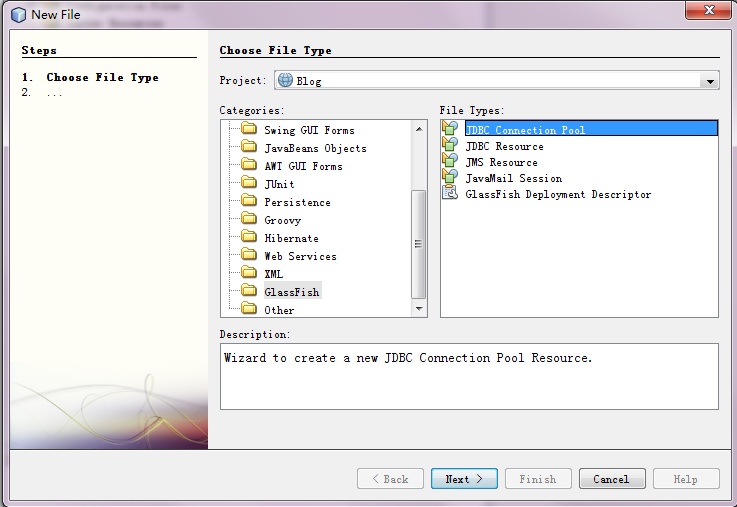Viewport: 737px width, 507px height.
Task: Choose JMS Resource file type
Action: [x=502, y=163]
